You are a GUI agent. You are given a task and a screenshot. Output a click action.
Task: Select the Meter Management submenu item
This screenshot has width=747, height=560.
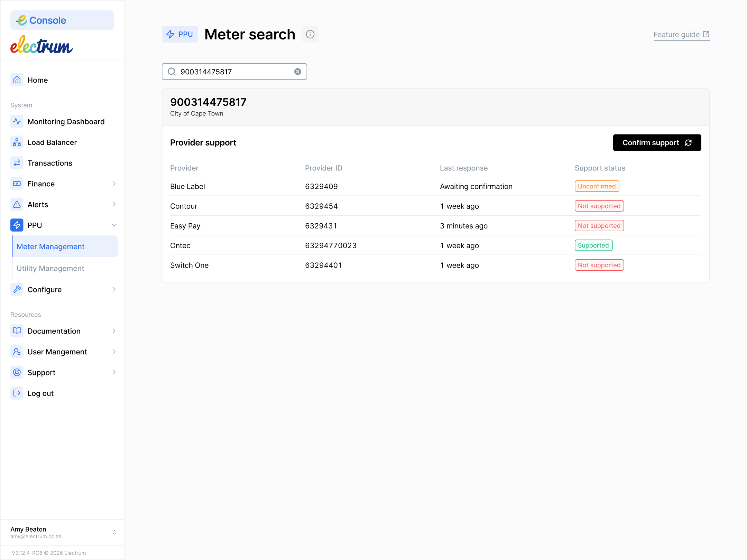pos(65,246)
